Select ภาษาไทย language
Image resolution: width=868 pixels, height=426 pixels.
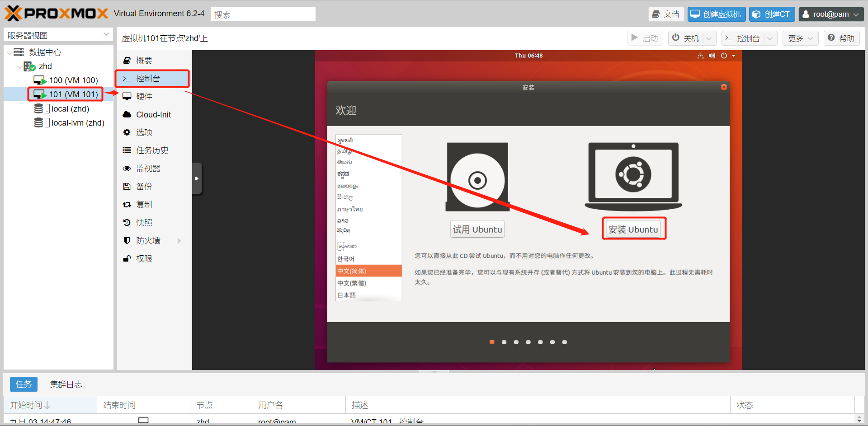(368, 209)
